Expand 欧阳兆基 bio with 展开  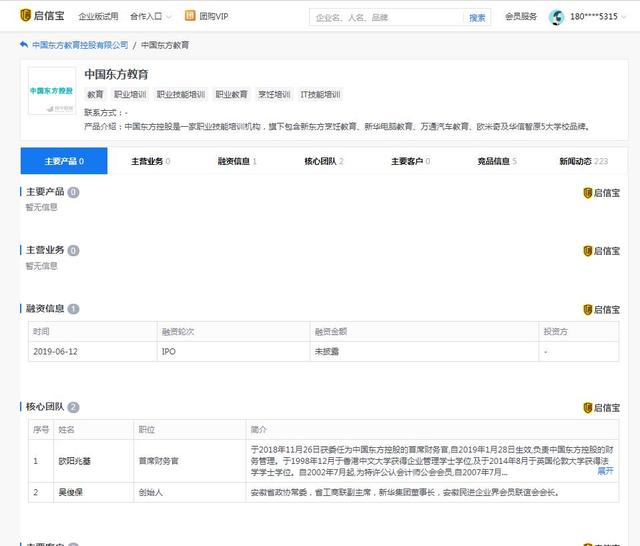click(605, 470)
